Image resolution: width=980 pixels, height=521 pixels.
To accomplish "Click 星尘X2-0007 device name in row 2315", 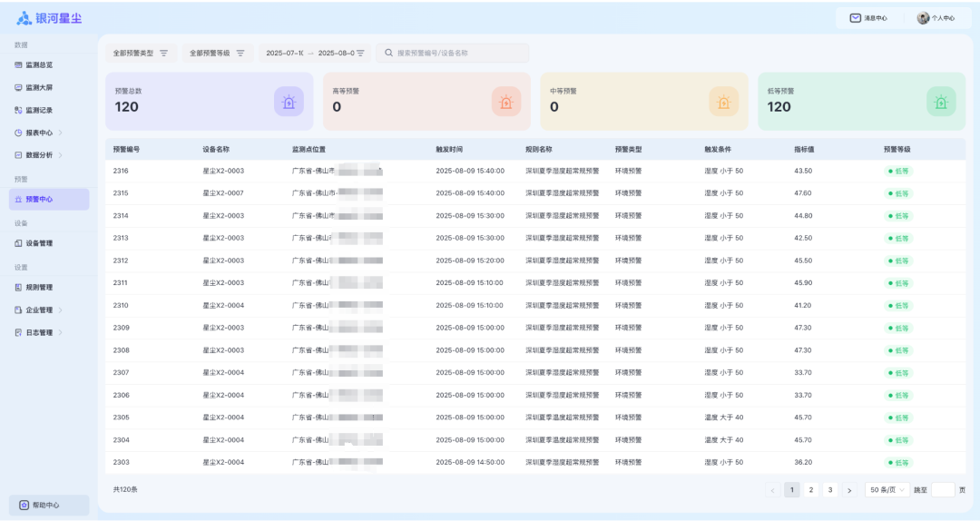I will coord(223,193).
